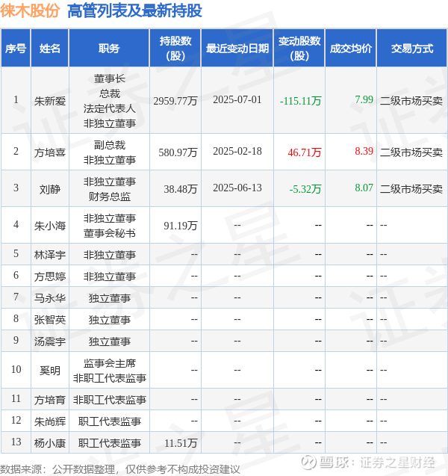Click 董事长 in 朱新爱's positions

click(110, 78)
